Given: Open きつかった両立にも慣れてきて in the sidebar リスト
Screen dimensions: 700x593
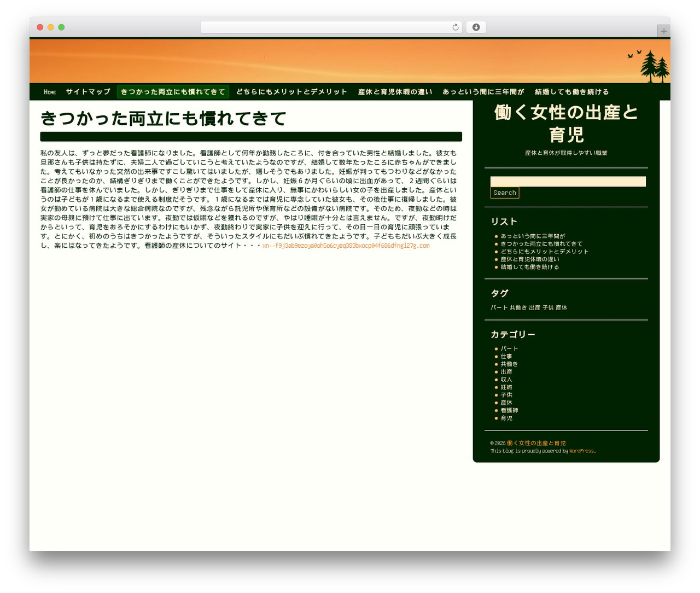Looking at the screenshot, I should [x=541, y=244].
